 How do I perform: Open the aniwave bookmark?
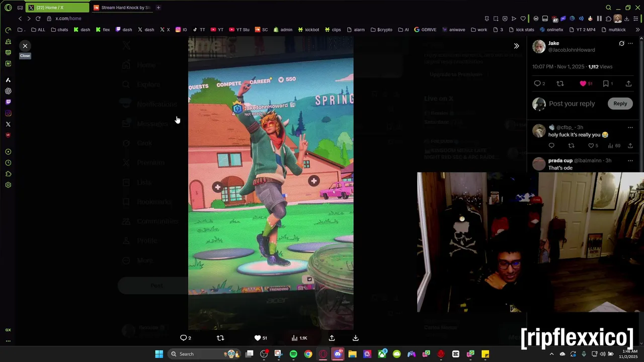point(453,30)
